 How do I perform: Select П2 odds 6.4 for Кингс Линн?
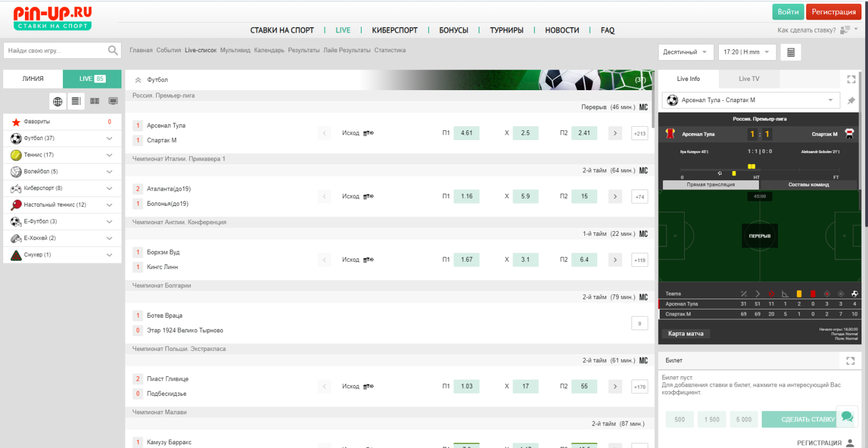pyautogui.click(x=584, y=260)
